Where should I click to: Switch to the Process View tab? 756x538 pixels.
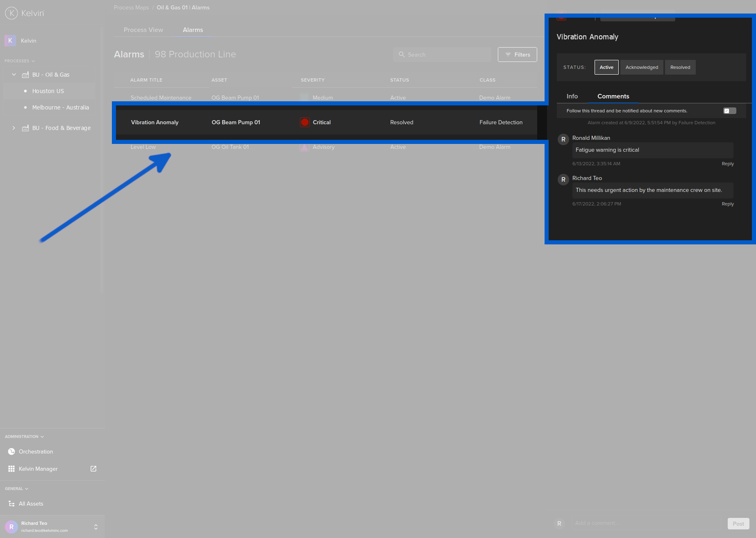[x=143, y=30]
